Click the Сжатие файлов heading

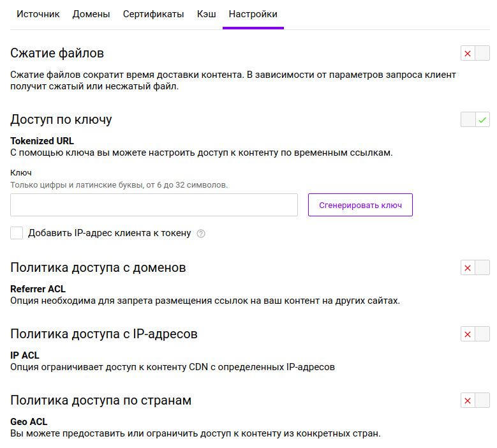[x=57, y=53]
